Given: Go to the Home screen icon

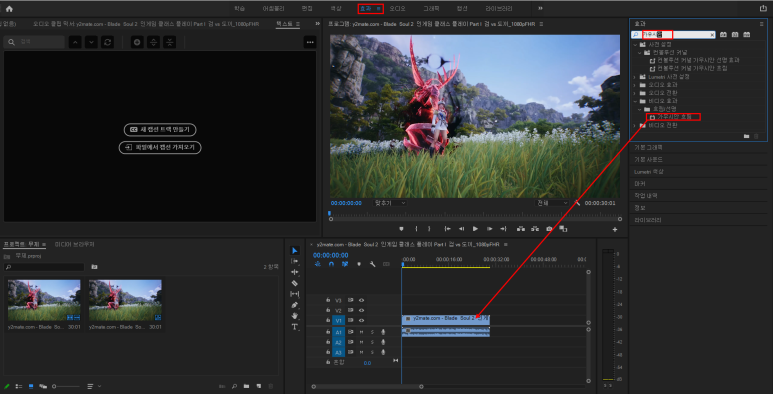Looking at the screenshot, I should [9, 8].
